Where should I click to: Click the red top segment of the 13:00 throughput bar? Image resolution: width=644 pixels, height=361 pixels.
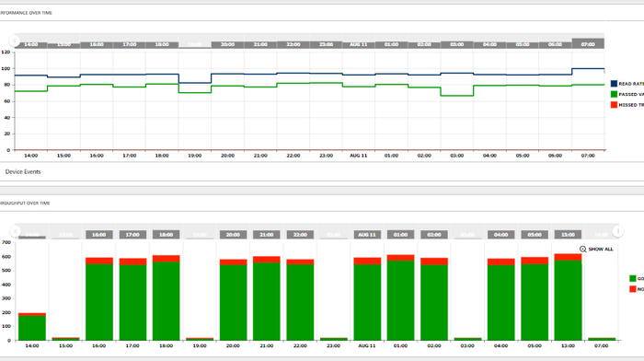click(x=568, y=257)
